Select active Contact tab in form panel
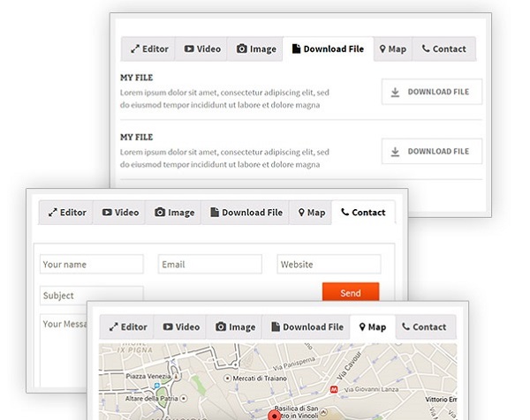The width and height of the screenshot is (530, 420). [363, 213]
